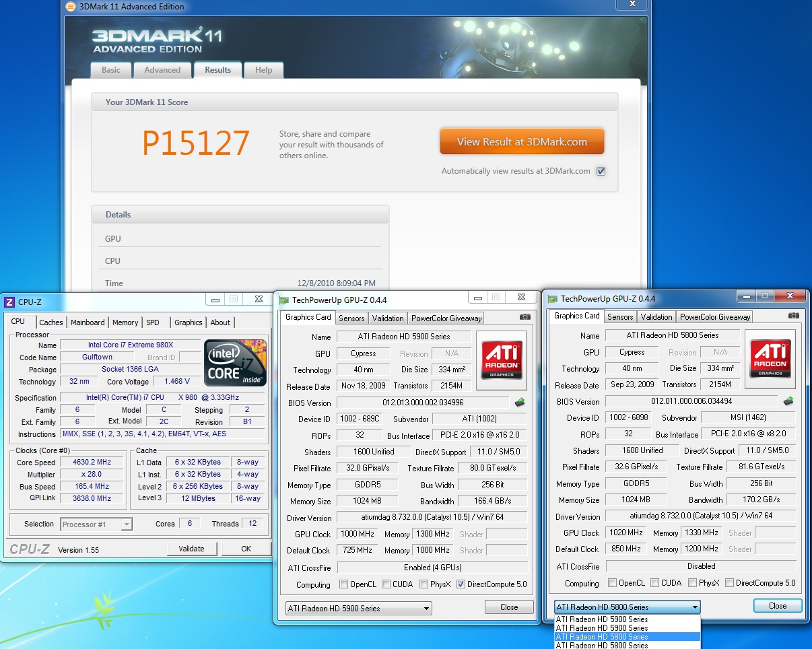This screenshot has height=649, width=812.
Task: Click the right GPU-Z title bar chip icon
Action: click(553, 299)
